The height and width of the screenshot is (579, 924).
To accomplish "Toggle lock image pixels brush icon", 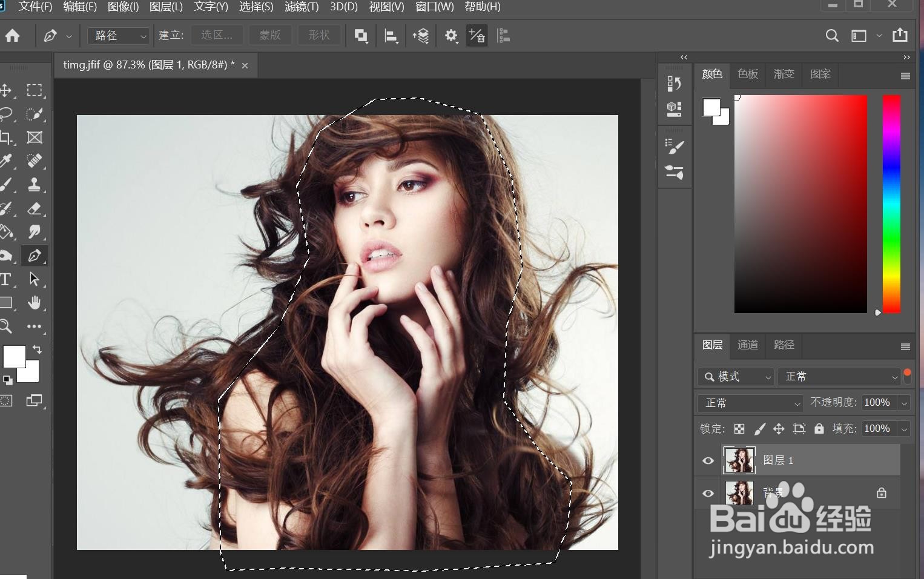I will coord(759,429).
